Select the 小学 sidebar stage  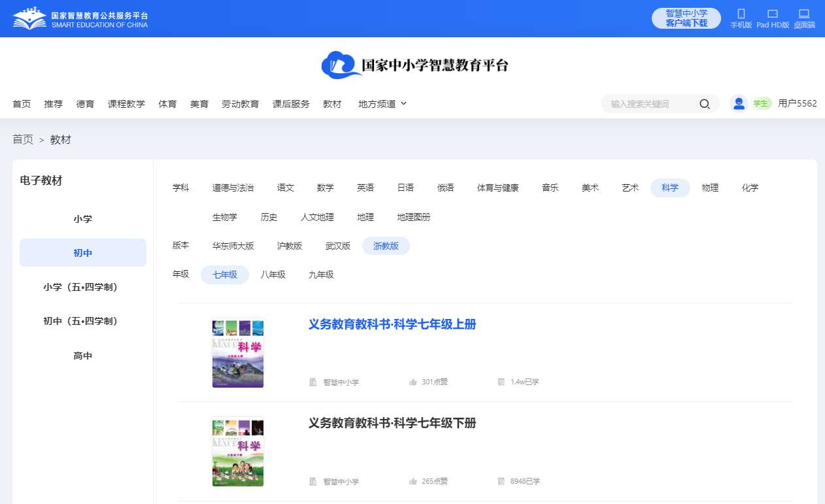83,219
